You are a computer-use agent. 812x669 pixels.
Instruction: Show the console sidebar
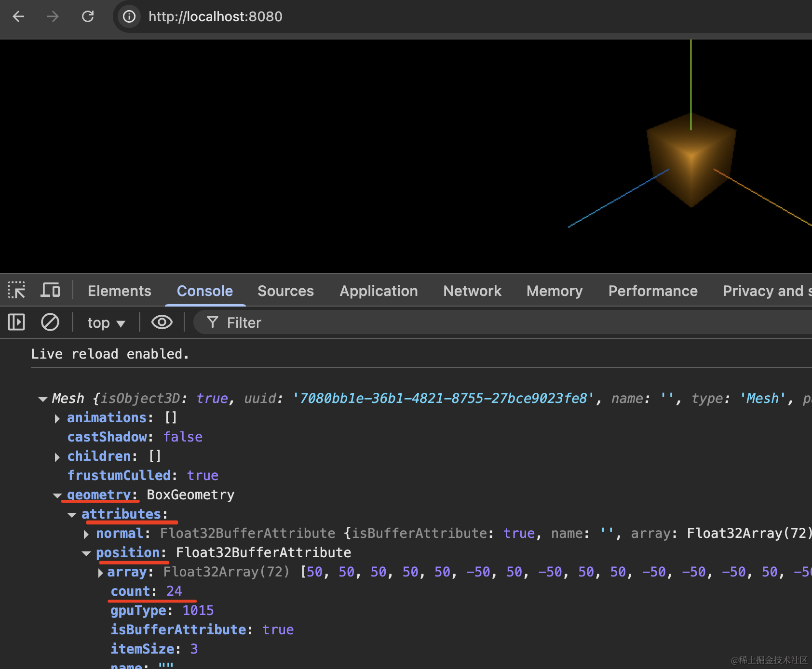16,322
